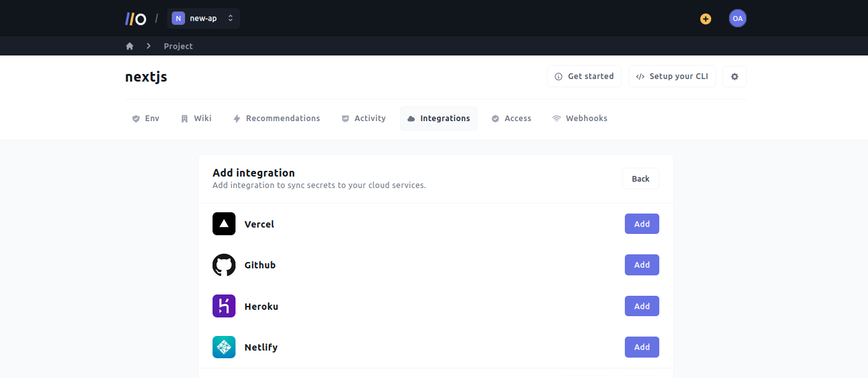The width and height of the screenshot is (868, 378).
Task: Click the Netlify logo icon
Action: [x=224, y=347]
